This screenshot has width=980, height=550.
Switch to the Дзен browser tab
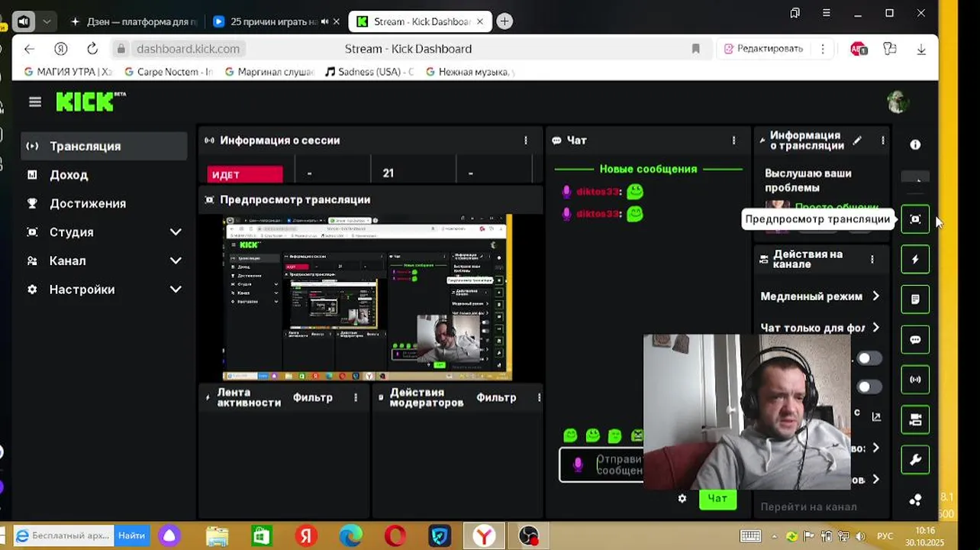point(133,21)
